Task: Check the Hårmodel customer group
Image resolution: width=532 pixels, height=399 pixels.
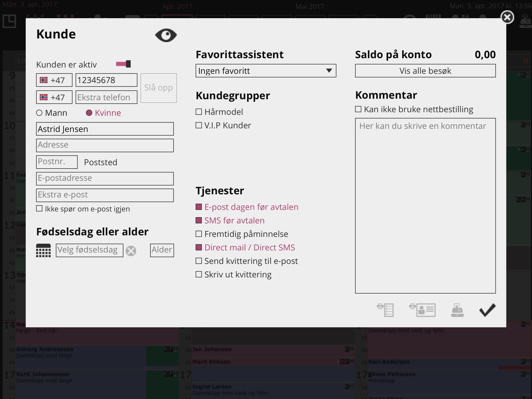Action: (220, 112)
